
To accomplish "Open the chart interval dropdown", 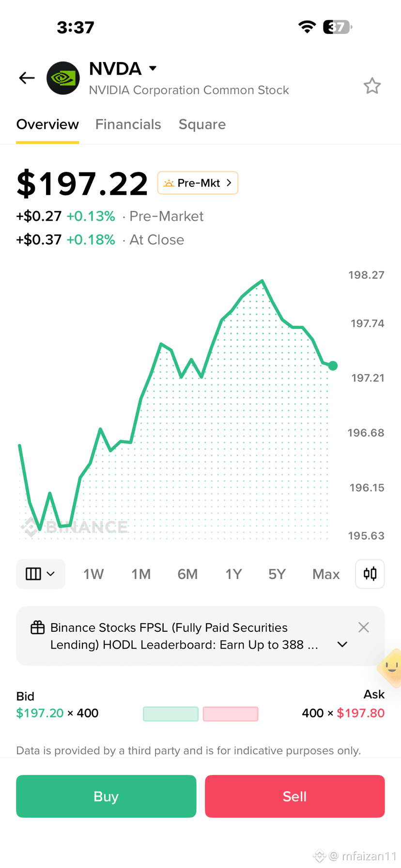I will [41, 574].
